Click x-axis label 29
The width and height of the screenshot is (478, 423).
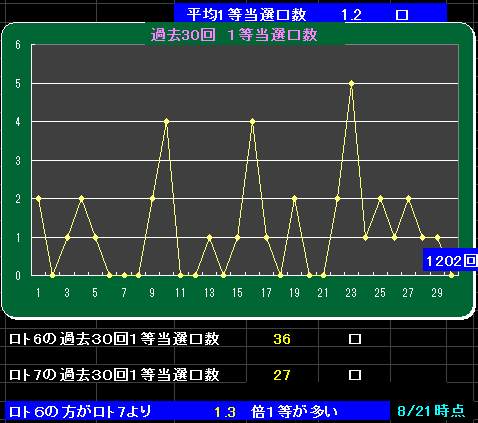click(x=437, y=293)
